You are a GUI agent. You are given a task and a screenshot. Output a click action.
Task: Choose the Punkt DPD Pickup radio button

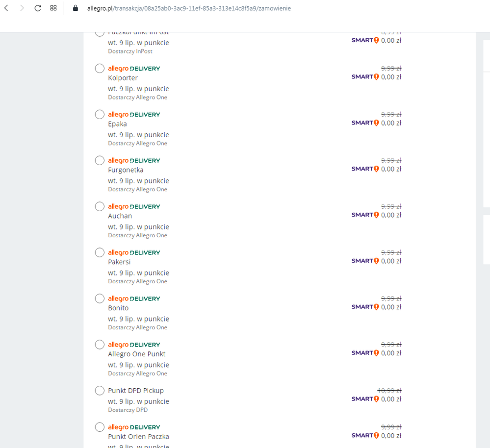point(100,391)
